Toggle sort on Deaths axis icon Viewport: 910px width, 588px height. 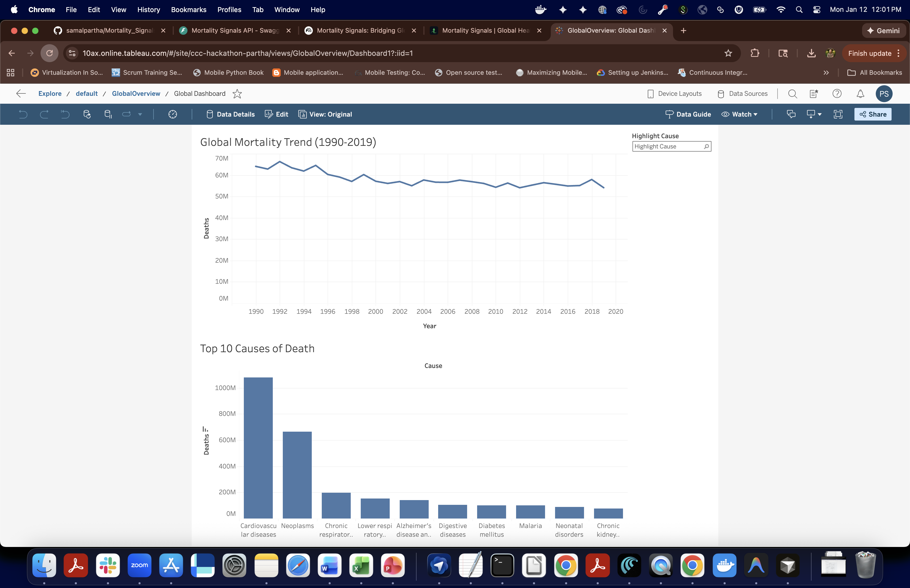[x=205, y=429]
